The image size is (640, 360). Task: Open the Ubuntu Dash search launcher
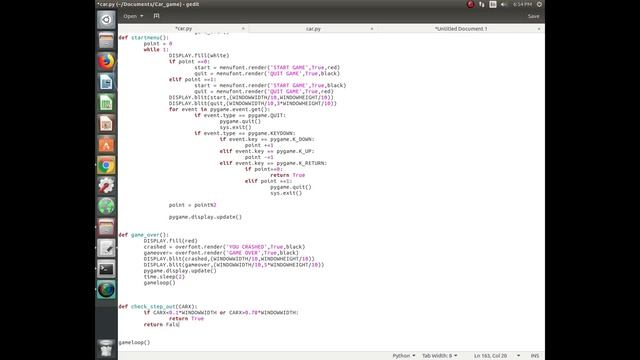(x=106, y=20)
